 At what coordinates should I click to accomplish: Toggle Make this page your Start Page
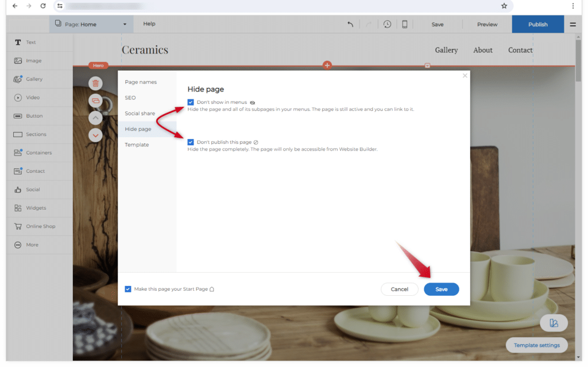click(128, 289)
